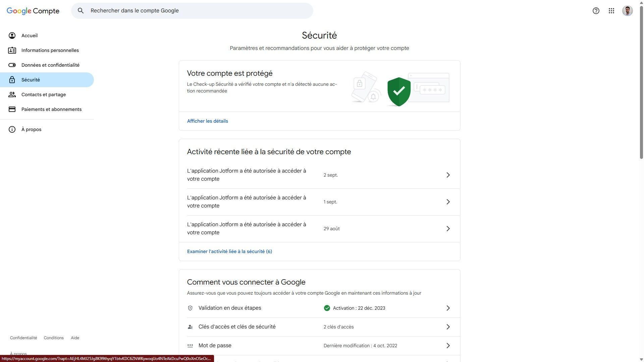644x362 pixels.
Task: Select Sécurité in the left menu
Action: point(31,80)
